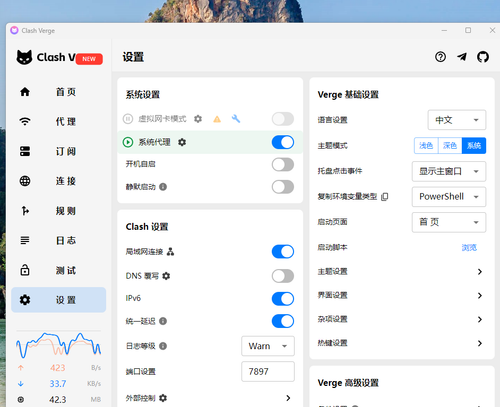Disable the 系统代理 system proxy switch
The image size is (500, 407).
(x=283, y=142)
